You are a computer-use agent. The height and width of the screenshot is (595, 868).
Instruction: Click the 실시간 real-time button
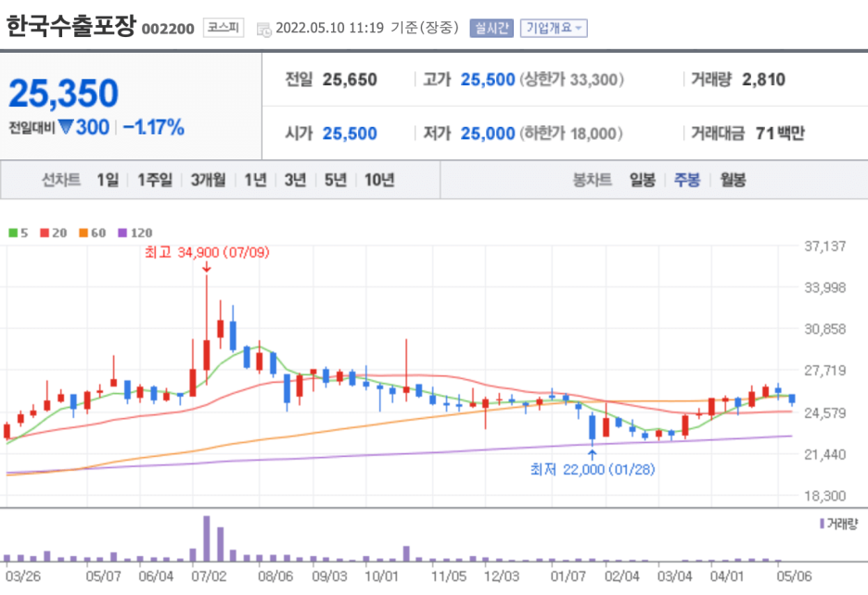(x=491, y=28)
